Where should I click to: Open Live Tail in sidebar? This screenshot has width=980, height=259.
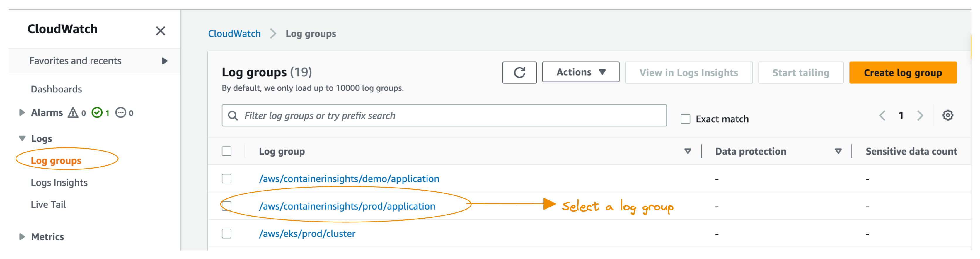coord(48,205)
